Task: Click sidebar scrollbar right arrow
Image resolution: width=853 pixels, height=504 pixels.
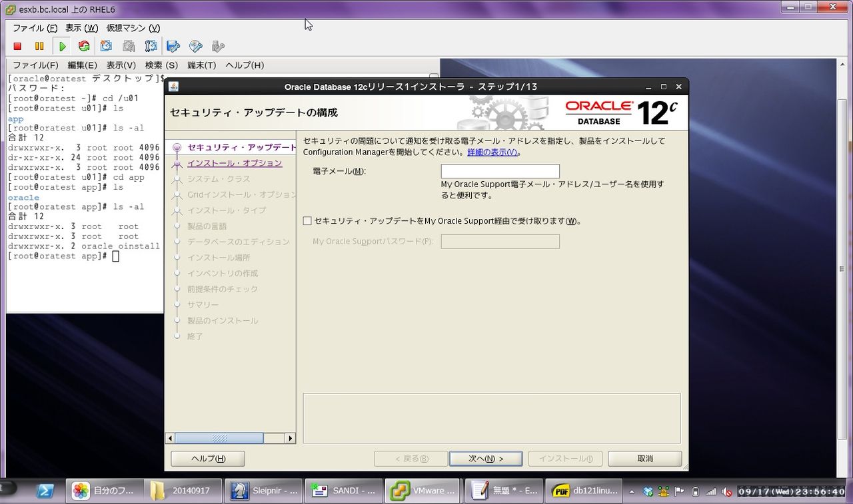Action: (290, 438)
